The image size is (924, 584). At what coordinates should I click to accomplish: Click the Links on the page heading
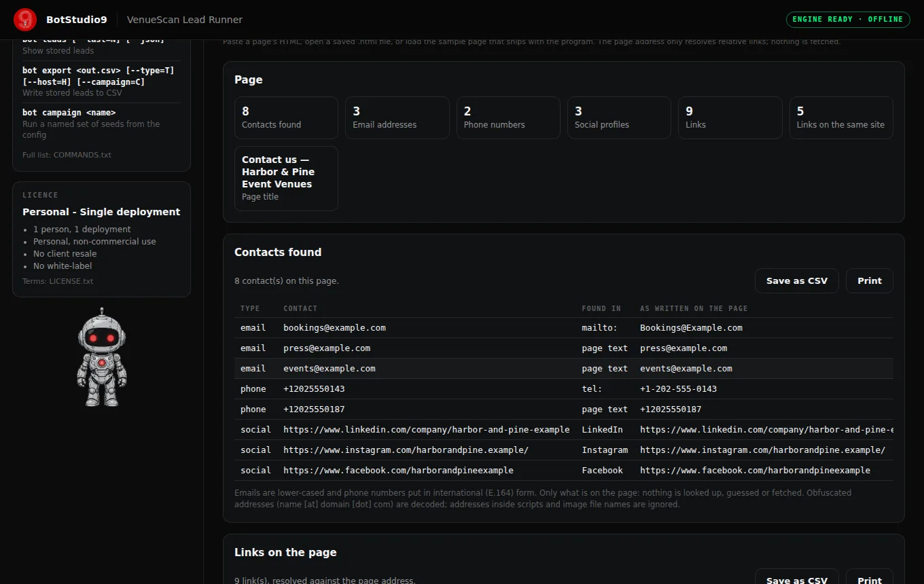(285, 552)
